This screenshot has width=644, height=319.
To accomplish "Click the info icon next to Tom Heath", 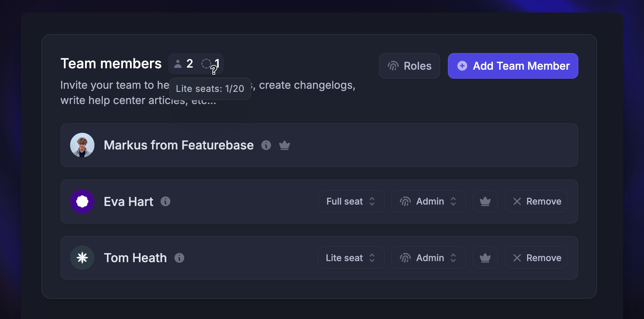I will click(179, 258).
